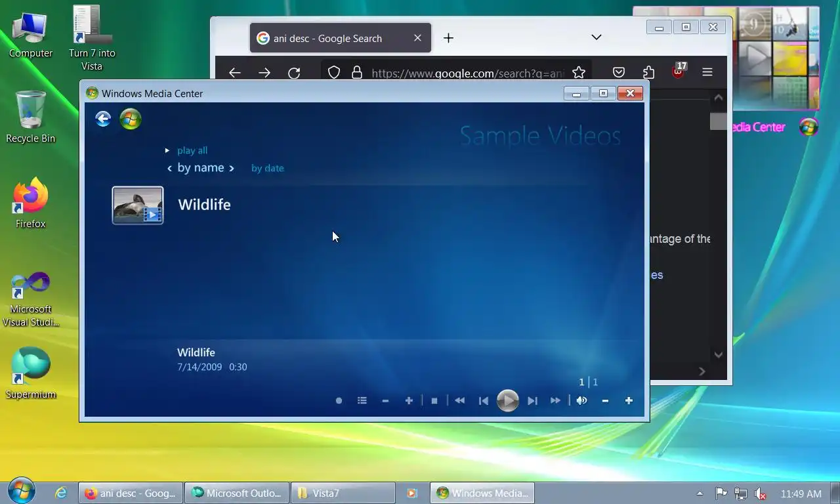Click the record button in Media Center
The width and height of the screenshot is (840, 504).
pos(339,400)
